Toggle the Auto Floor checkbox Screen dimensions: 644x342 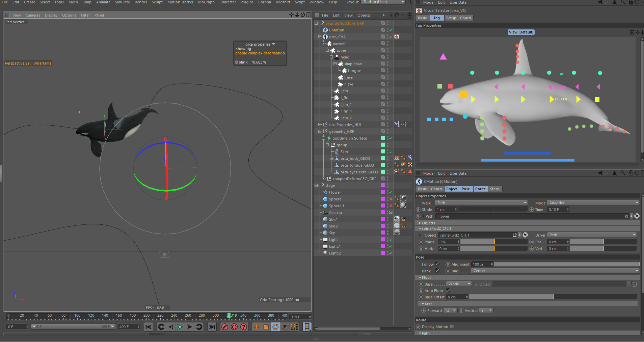(x=448, y=291)
